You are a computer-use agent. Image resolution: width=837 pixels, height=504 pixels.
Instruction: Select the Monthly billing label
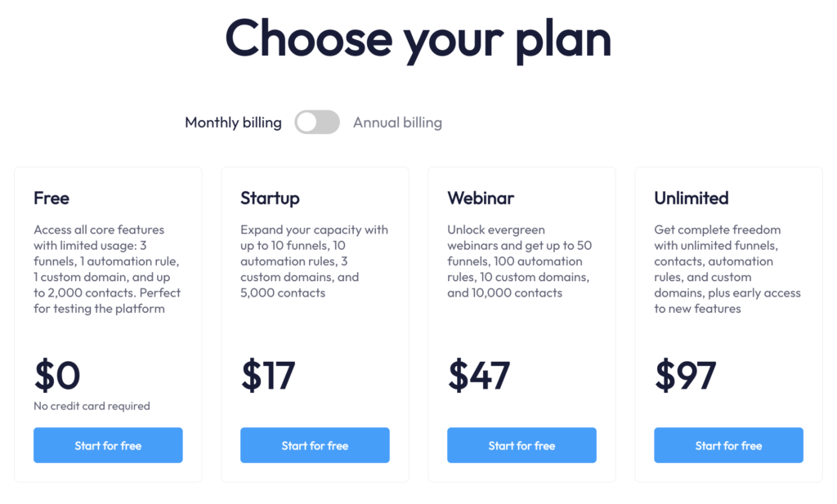pyautogui.click(x=233, y=123)
